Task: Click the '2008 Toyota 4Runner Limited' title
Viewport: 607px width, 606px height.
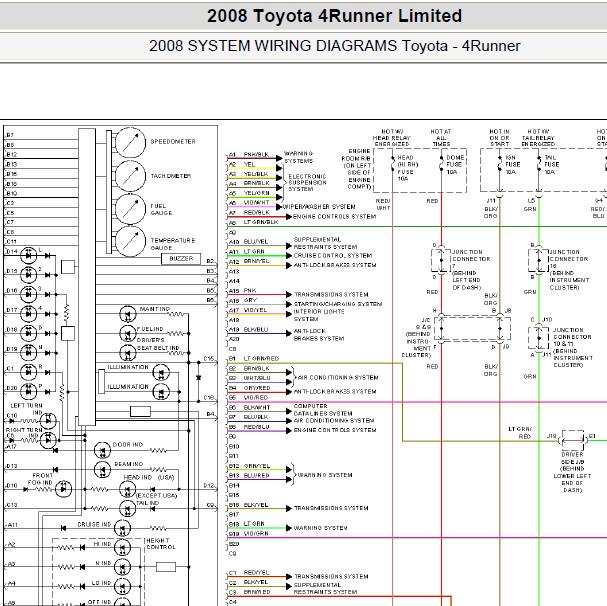Action: click(334, 16)
